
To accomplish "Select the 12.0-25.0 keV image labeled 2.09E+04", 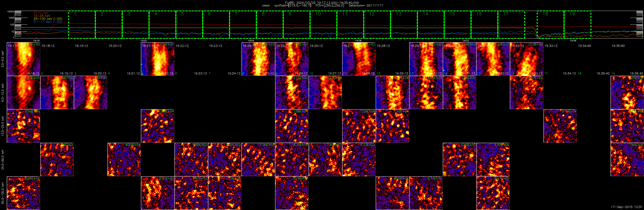I will pyautogui.click(x=359, y=126).
